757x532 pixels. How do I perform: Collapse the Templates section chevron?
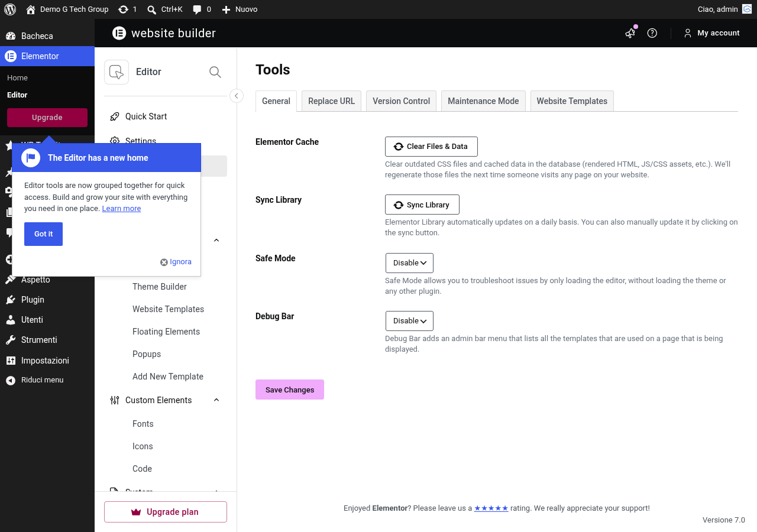coord(216,240)
